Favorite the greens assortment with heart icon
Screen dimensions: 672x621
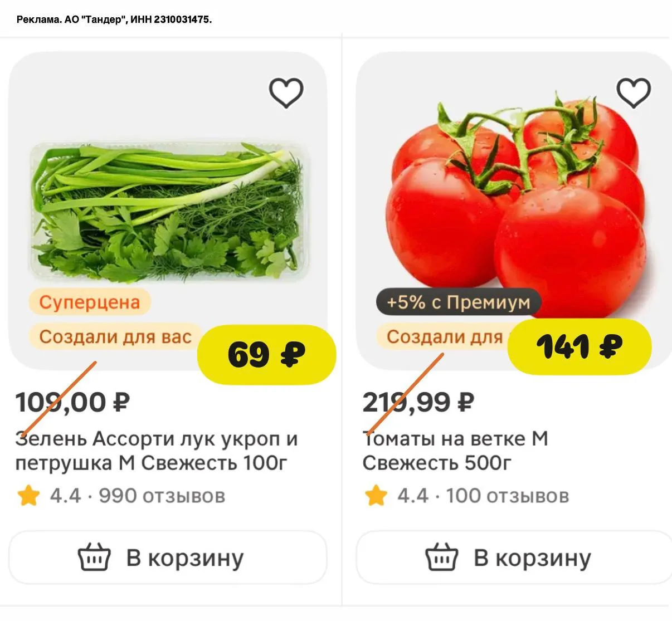[x=286, y=93]
